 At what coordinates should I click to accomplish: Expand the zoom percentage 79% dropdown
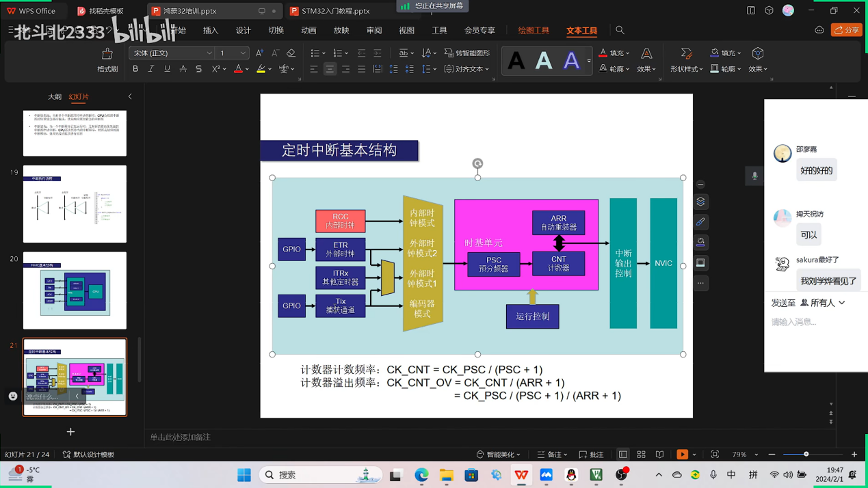(x=756, y=455)
